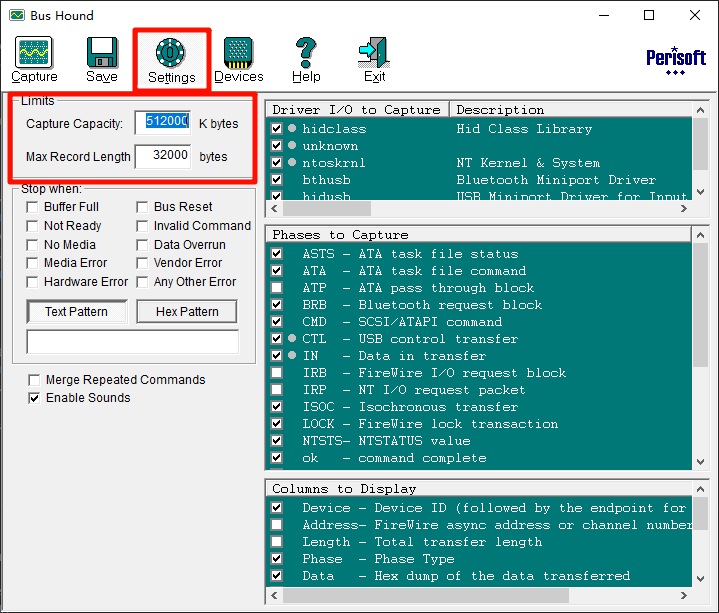Click the Bus Hound title bar icon

click(17, 15)
